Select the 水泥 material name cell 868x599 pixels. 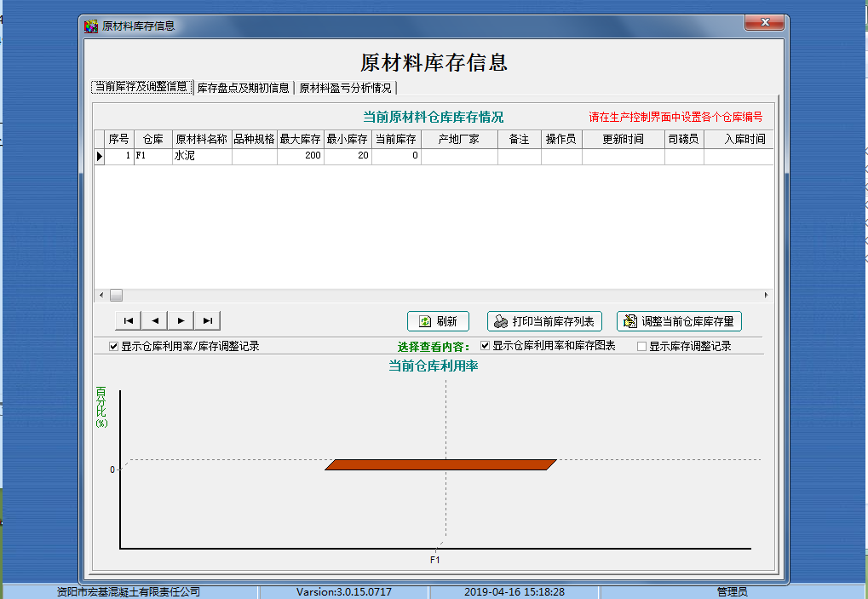(x=201, y=157)
